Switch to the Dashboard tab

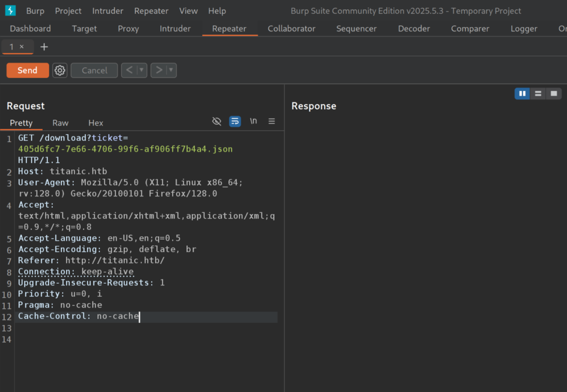(31, 28)
